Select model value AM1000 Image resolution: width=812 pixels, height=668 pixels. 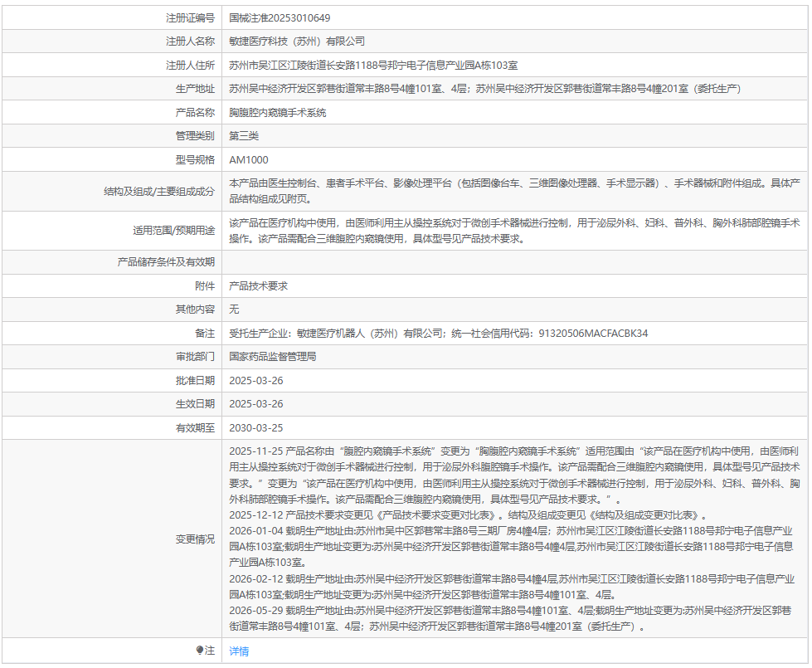(x=249, y=159)
